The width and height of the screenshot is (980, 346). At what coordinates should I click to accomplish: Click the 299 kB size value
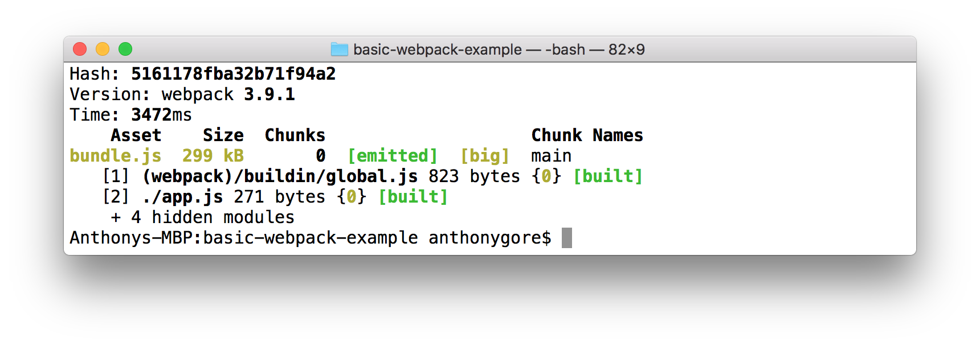point(213,156)
